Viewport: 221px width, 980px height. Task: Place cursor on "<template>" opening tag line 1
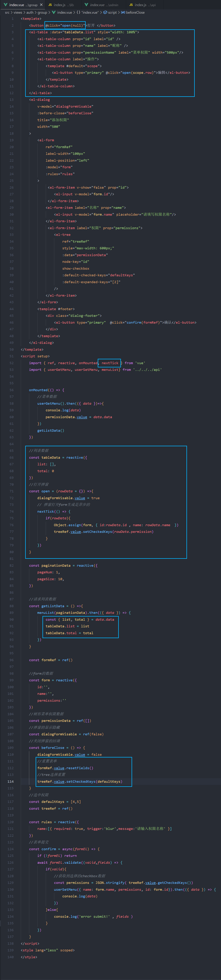click(31, 19)
